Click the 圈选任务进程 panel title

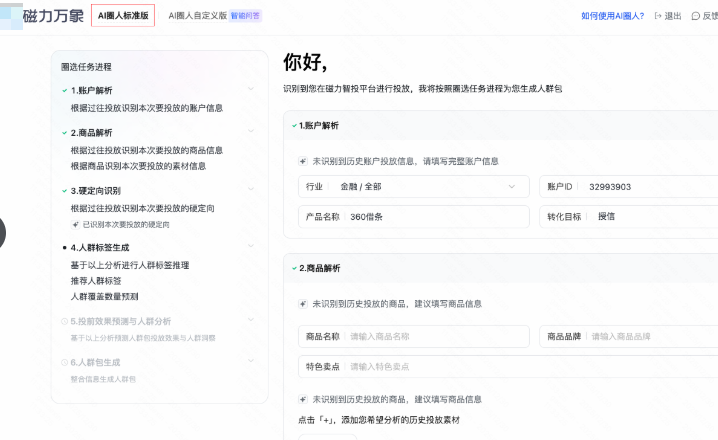(x=86, y=67)
